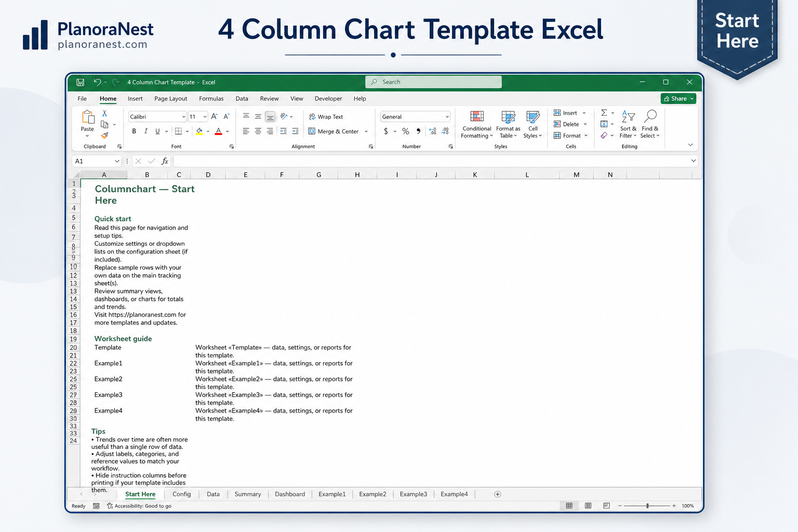Click the Increase Decimal icon
This screenshot has height=532, width=798.
coord(433,131)
